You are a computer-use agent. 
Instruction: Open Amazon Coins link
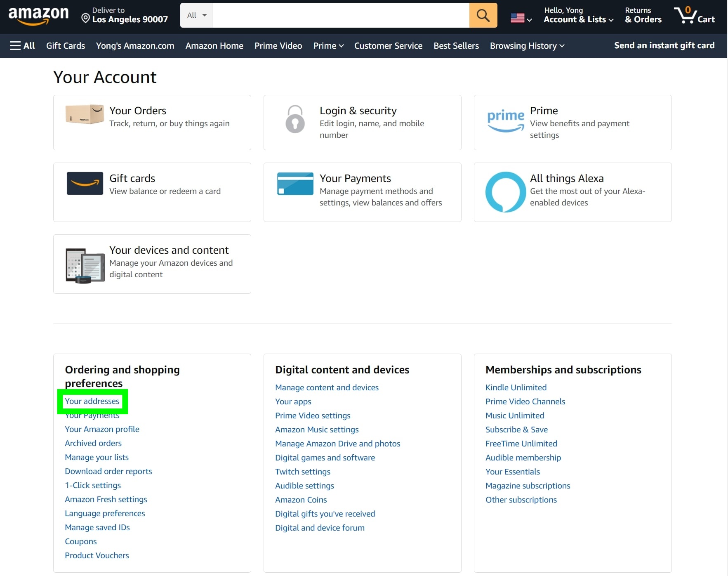tap(301, 500)
